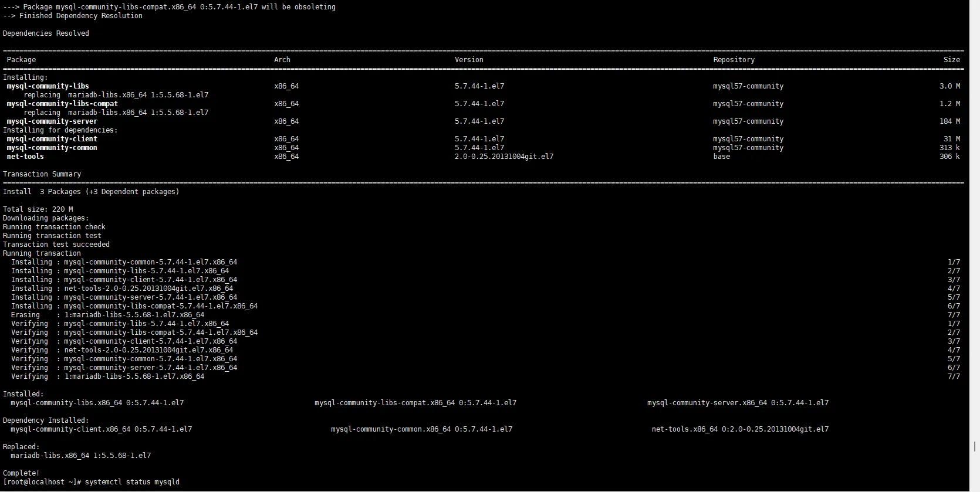The height and width of the screenshot is (492, 980).
Task: Click the base repository entry
Action: (721, 157)
